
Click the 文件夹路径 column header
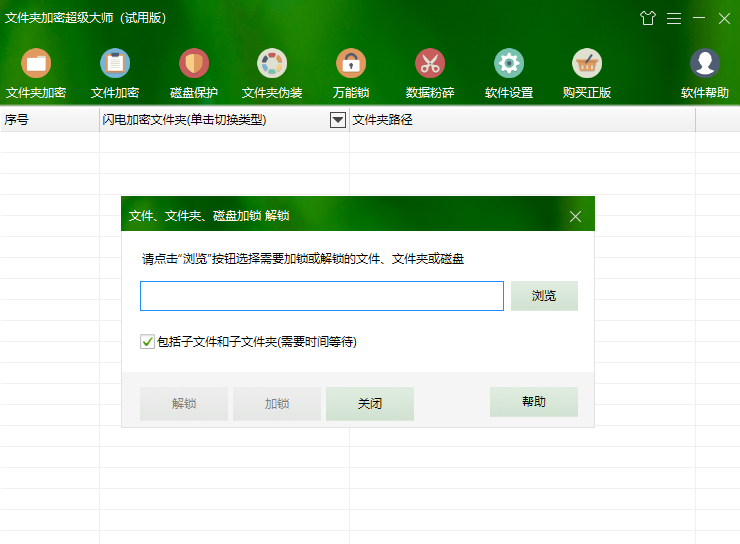522,120
